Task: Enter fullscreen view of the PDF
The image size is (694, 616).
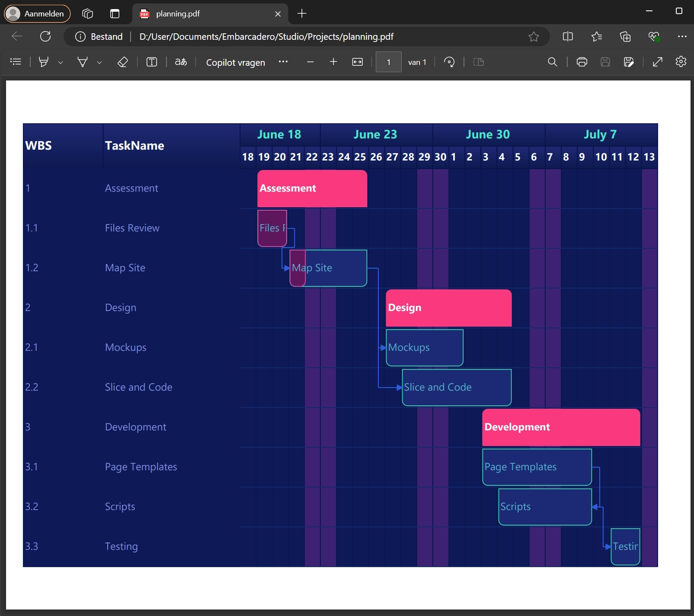Action: point(657,62)
